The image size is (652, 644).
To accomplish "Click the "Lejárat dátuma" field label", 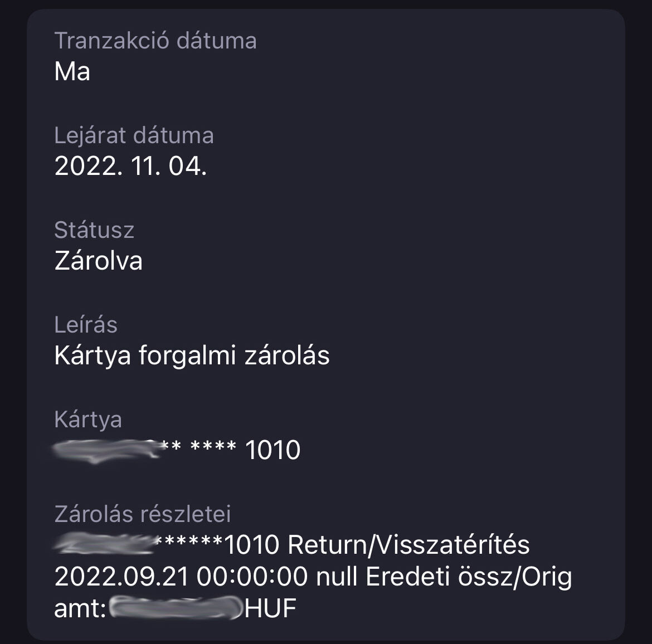I will (134, 136).
